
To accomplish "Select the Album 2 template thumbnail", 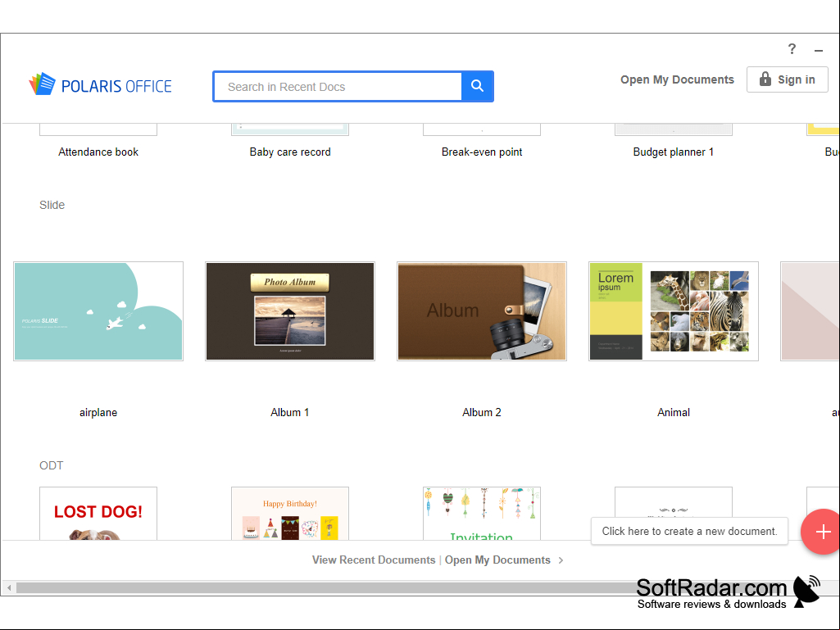I will tap(482, 311).
